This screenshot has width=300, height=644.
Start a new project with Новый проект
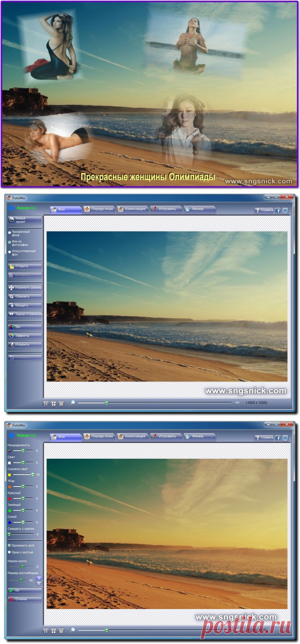25,220
